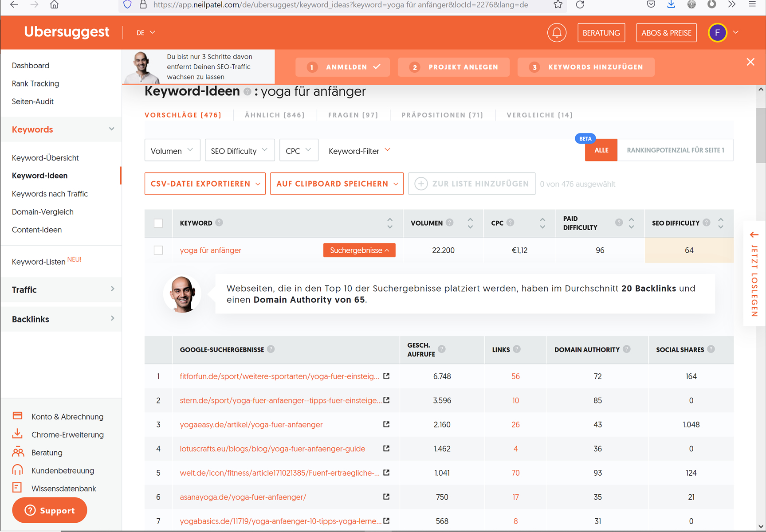Open the browser hamburger menu
Viewport: 766px width, 532px height.
[752, 5]
